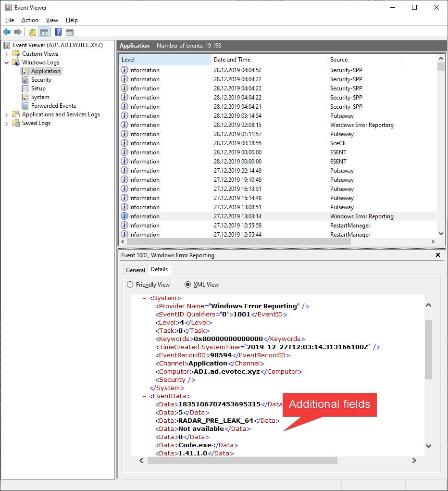Open the System log in tree
Viewport: 448px width, 491px height.
pos(40,97)
